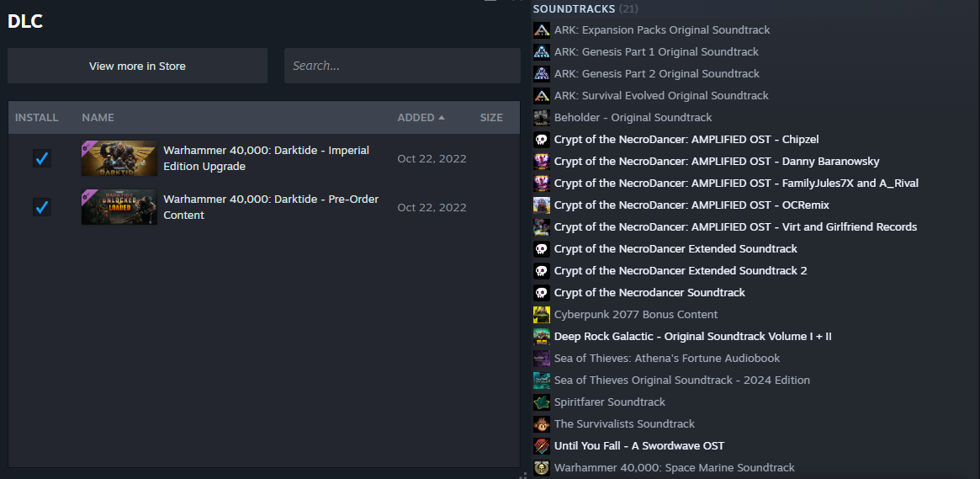The width and height of the screenshot is (980, 479).
Task: Click the Until You Fall OST icon
Action: pos(542,446)
